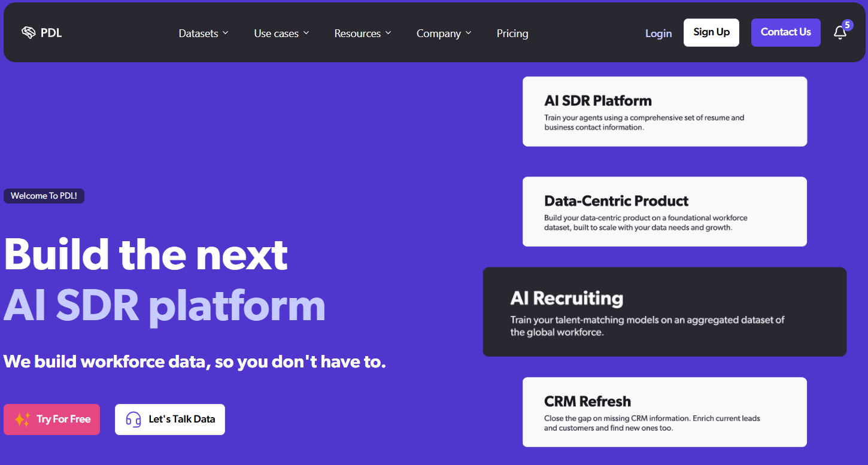
Task: Open the Datasets menu
Action: click(204, 34)
